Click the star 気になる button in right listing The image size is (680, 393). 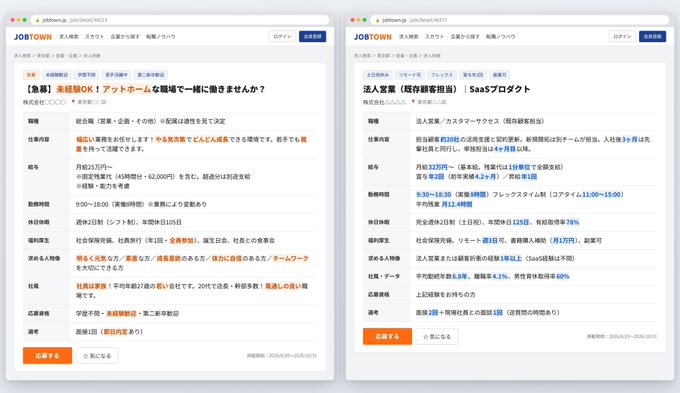[437, 337]
